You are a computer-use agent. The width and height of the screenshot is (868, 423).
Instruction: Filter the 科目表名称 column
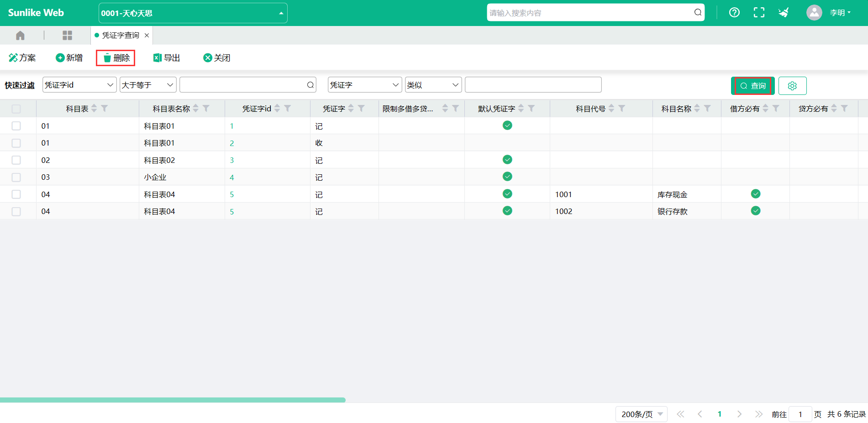pyautogui.click(x=206, y=109)
